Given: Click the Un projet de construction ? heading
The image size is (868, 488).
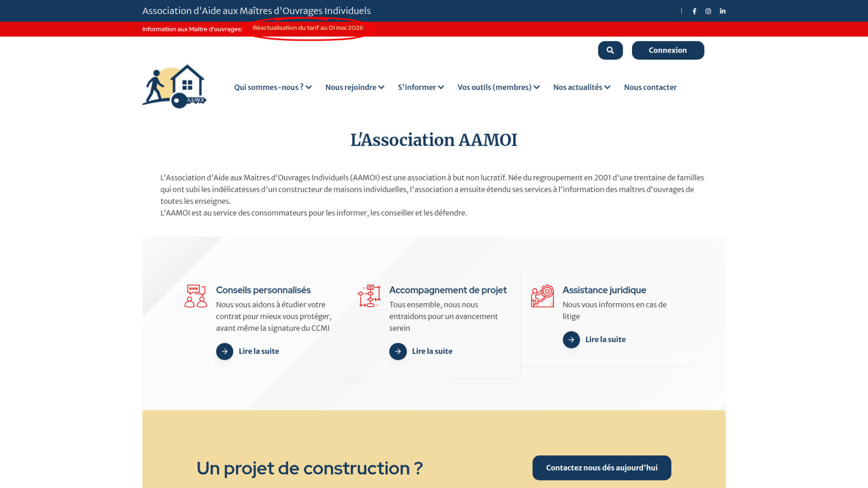Looking at the screenshot, I should pos(309,468).
